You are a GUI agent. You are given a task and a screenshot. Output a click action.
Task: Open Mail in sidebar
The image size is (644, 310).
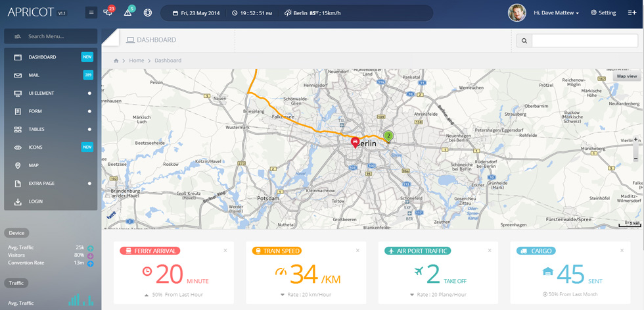(x=51, y=75)
